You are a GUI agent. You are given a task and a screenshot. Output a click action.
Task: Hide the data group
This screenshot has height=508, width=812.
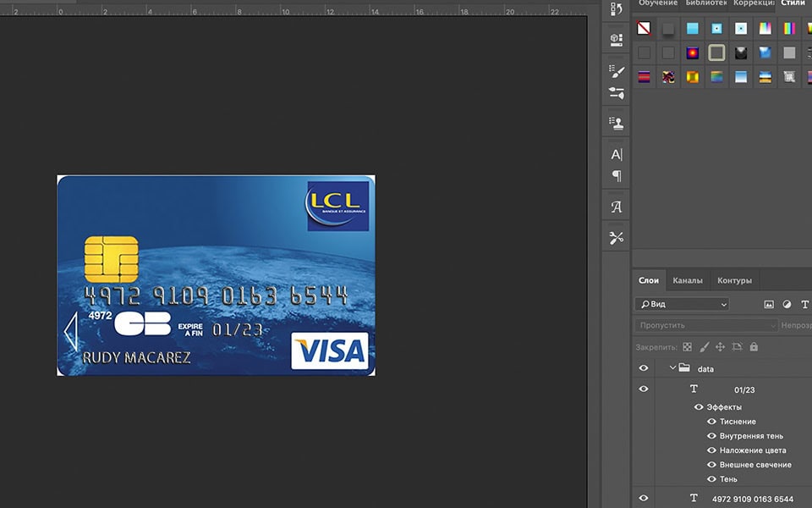(x=644, y=368)
